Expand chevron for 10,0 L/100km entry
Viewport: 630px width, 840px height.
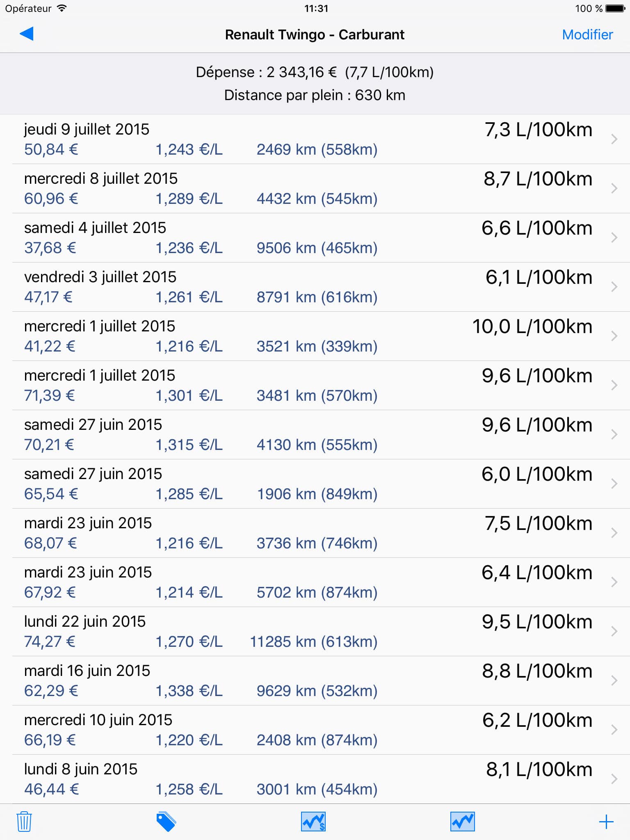pyautogui.click(x=614, y=336)
